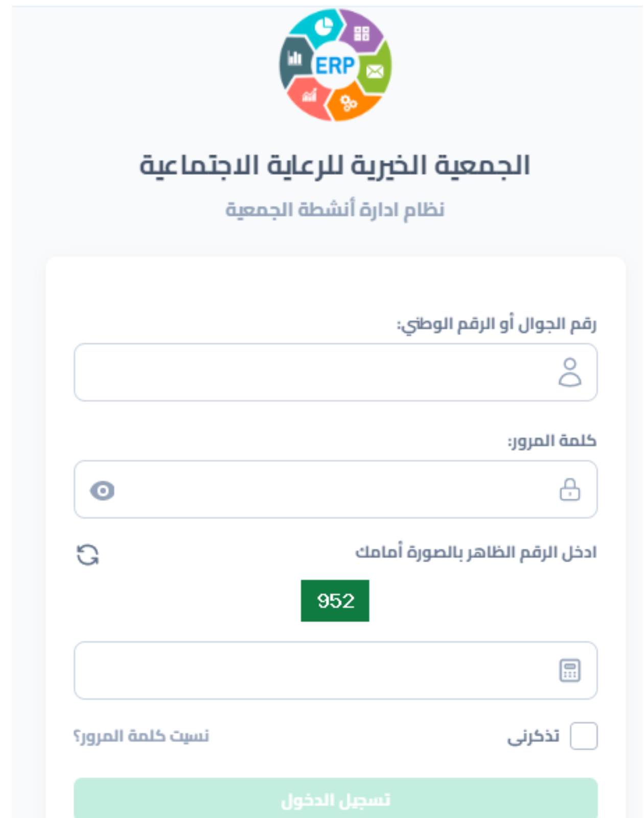Open the نسيت كلمة المرور forgot password link

[141, 736]
